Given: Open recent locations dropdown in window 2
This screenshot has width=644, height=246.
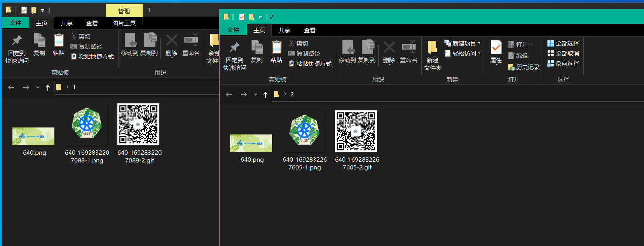Looking at the screenshot, I should pos(255,94).
